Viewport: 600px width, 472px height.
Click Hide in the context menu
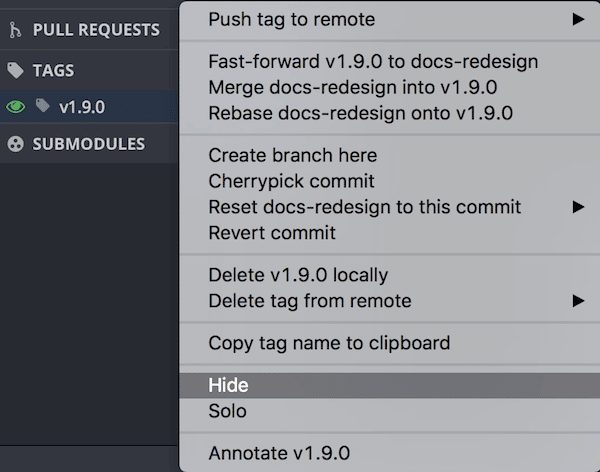(228, 385)
